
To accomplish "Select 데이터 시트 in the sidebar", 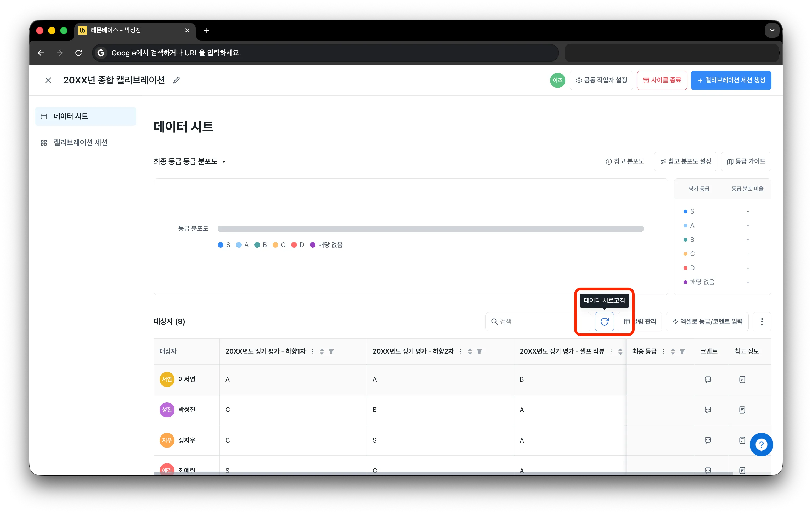I will tap(86, 116).
